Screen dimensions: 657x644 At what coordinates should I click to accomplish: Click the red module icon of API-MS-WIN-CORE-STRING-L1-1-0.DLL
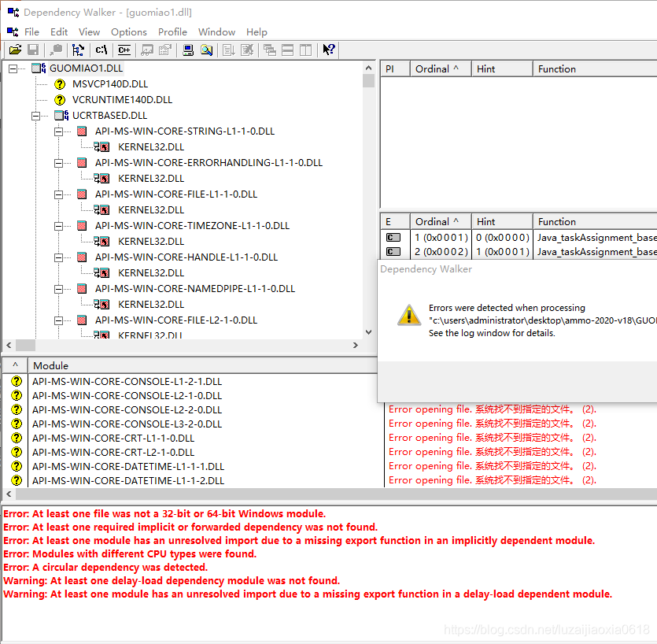(82, 131)
